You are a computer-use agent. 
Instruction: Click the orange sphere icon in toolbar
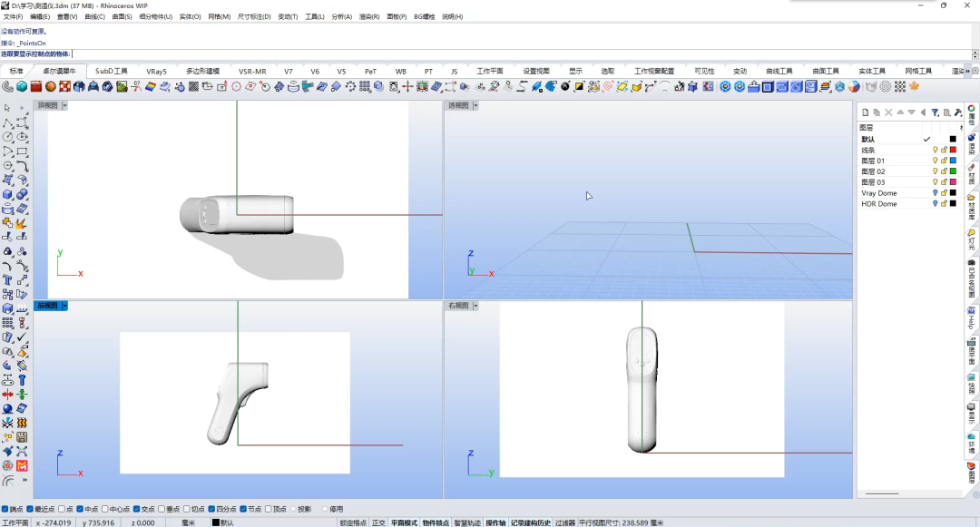[51, 87]
